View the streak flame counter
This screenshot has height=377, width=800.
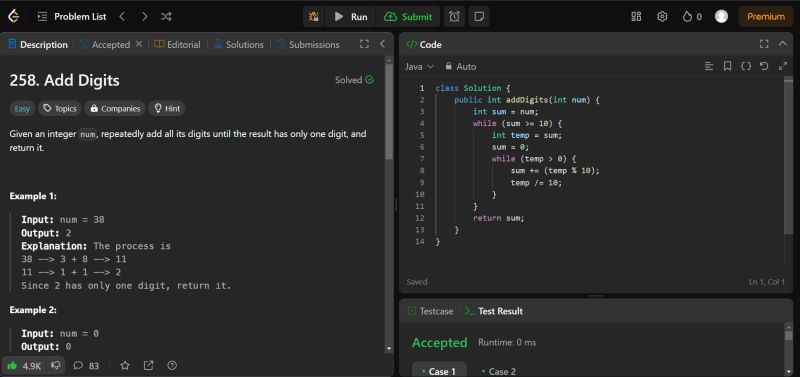[692, 17]
